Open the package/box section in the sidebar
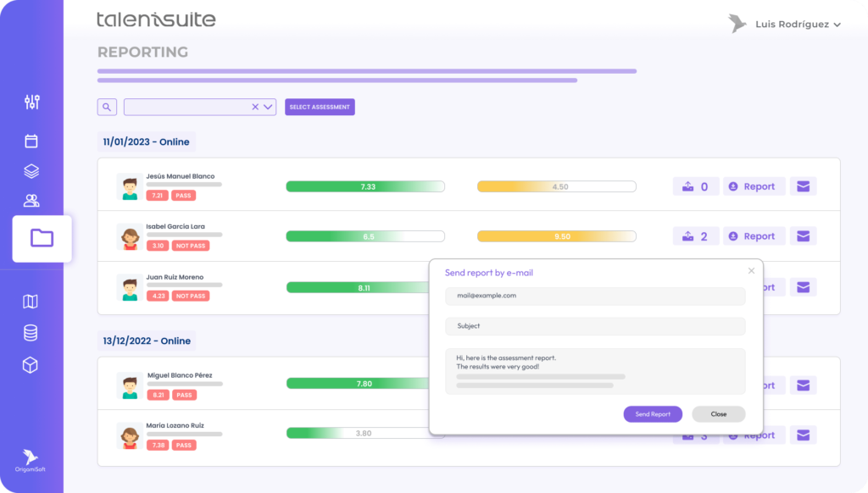Image resolution: width=868 pixels, height=493 pixels. click(31, 364)
